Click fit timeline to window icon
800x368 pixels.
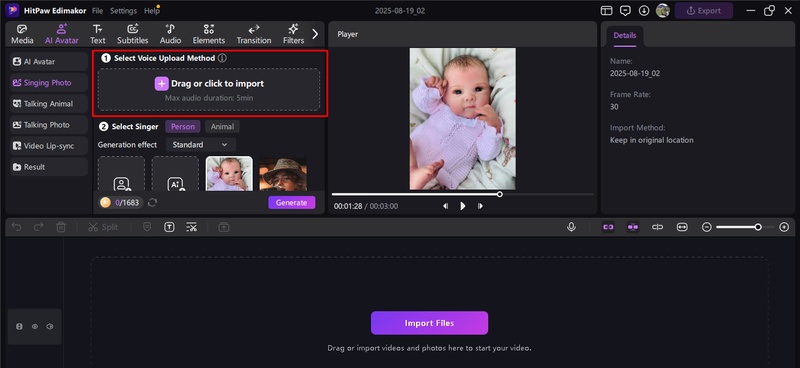coord(682,227)
